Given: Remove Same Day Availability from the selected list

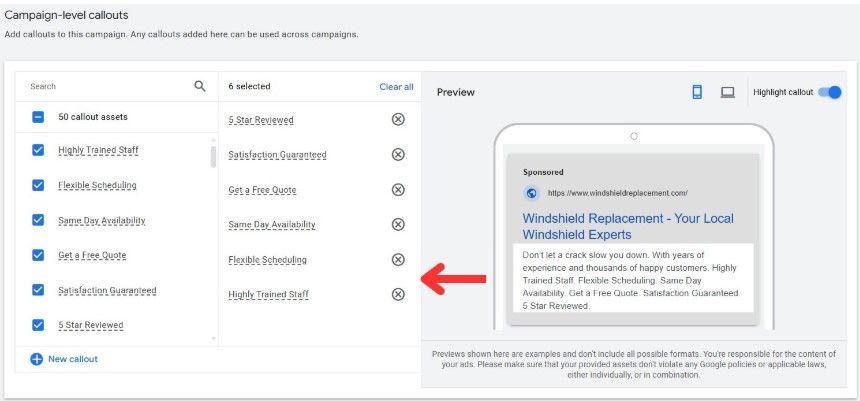Looking at the screenshot, I should [x=398, y=224].
